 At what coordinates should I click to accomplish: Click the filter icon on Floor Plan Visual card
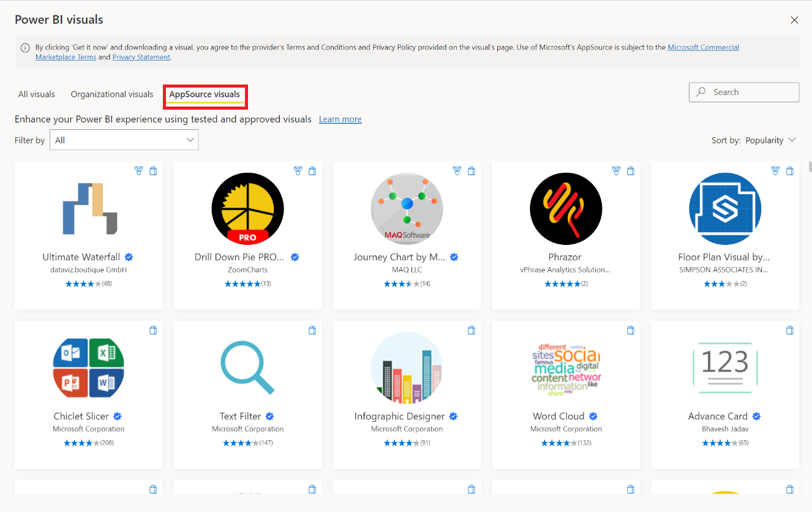(x=775, y=171)
